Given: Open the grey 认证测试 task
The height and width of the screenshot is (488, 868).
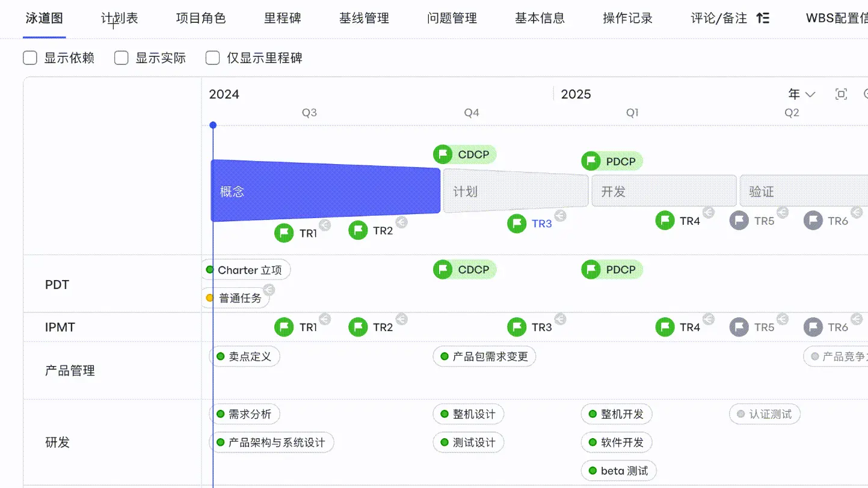Looking at the screenshot, I should click(765, 414).
